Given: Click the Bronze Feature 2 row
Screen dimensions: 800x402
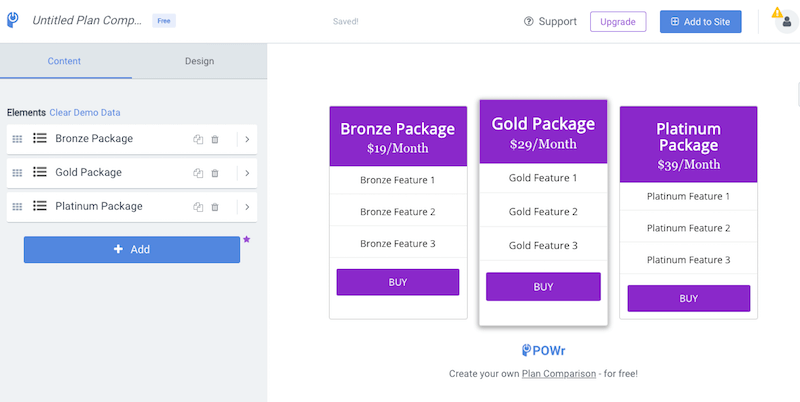Looking at the screenshot, I should click(x=398, y=212).
